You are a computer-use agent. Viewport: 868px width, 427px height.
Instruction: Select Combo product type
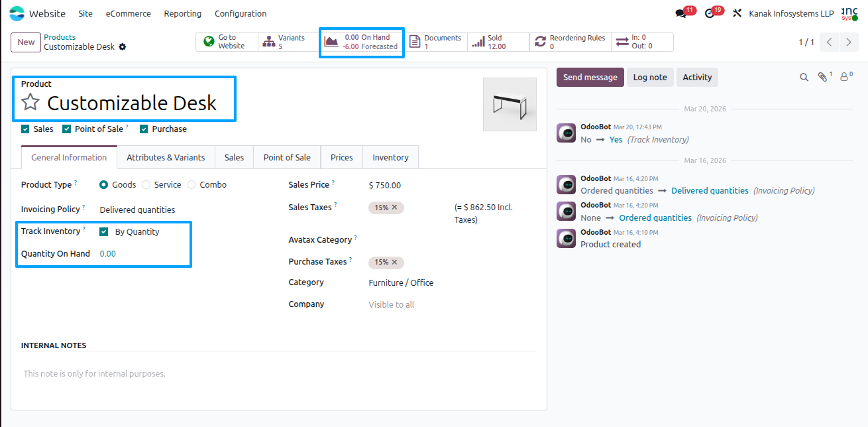click(191, 185)
